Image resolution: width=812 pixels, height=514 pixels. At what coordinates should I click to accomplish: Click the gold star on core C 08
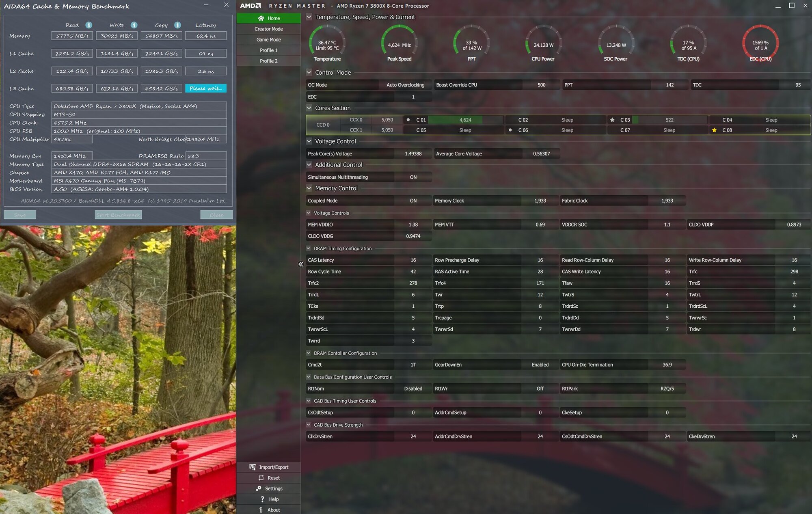(714, 130)
